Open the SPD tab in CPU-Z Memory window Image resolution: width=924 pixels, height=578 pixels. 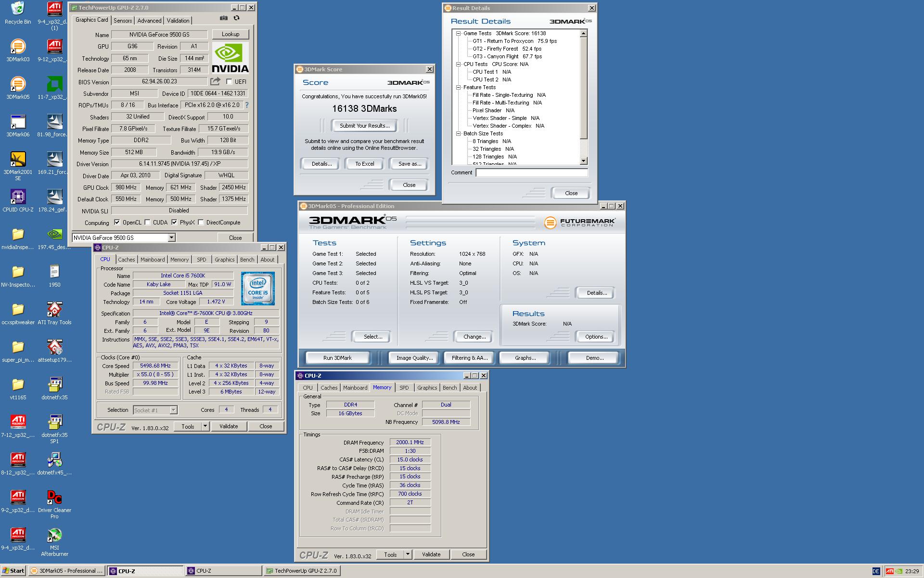tap(404, 388)
